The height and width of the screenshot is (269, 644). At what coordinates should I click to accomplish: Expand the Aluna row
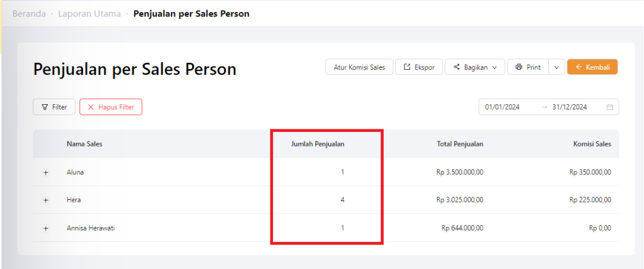45,172
